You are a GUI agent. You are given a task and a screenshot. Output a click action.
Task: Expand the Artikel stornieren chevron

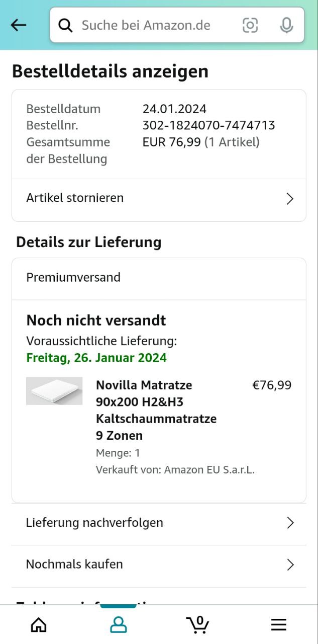(x=290, y=199)
